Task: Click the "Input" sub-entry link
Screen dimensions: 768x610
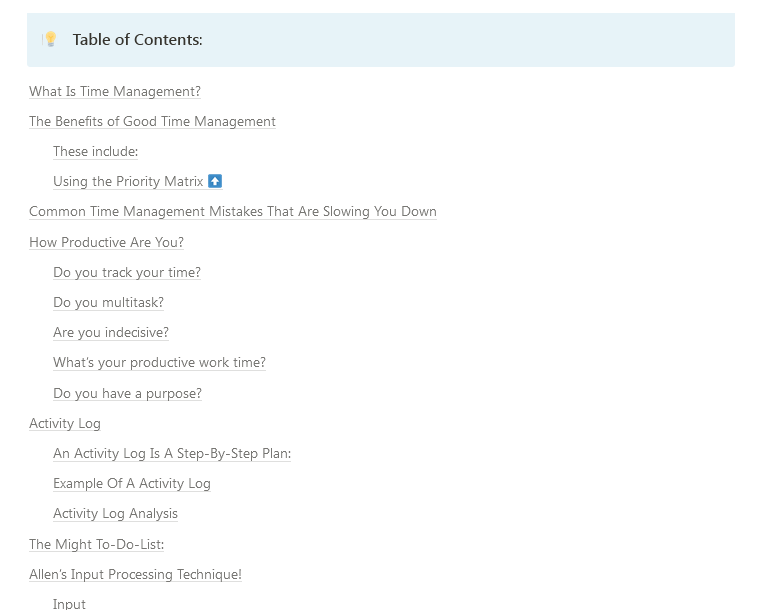Action: pyautogui.click(x=69, y=604)
